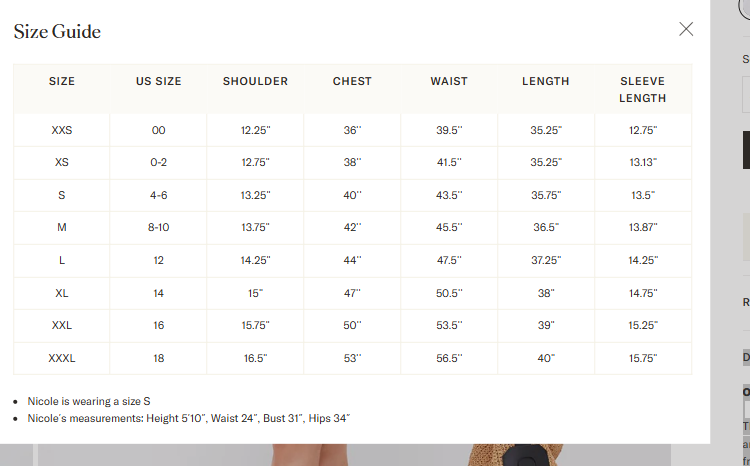Click the LENGTH column header

546,81
